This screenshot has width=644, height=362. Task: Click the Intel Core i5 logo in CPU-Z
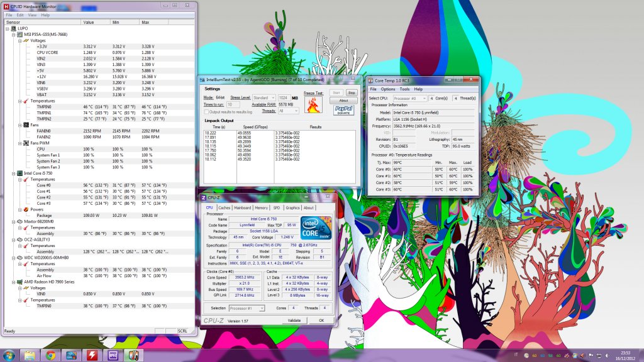[316, 228]
